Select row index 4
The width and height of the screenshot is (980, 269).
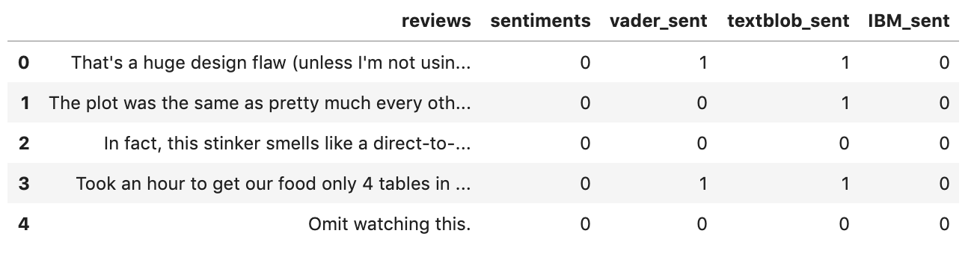click(23, 224)
